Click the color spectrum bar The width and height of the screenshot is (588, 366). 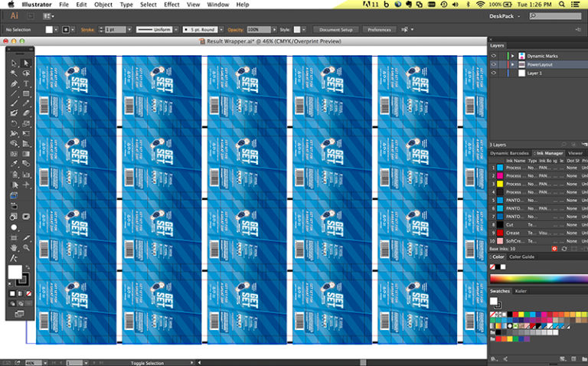coord(538,279)
